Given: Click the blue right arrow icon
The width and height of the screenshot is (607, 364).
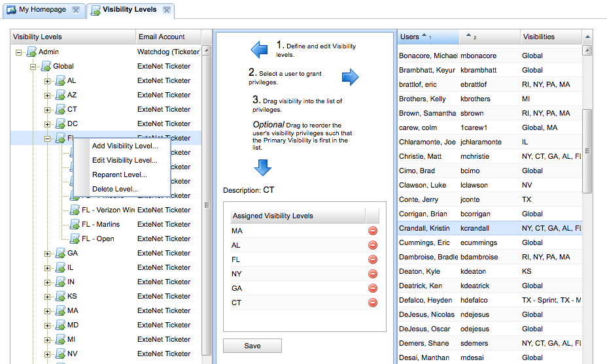Looking at the screenshot, I should [x=351, y=78].
